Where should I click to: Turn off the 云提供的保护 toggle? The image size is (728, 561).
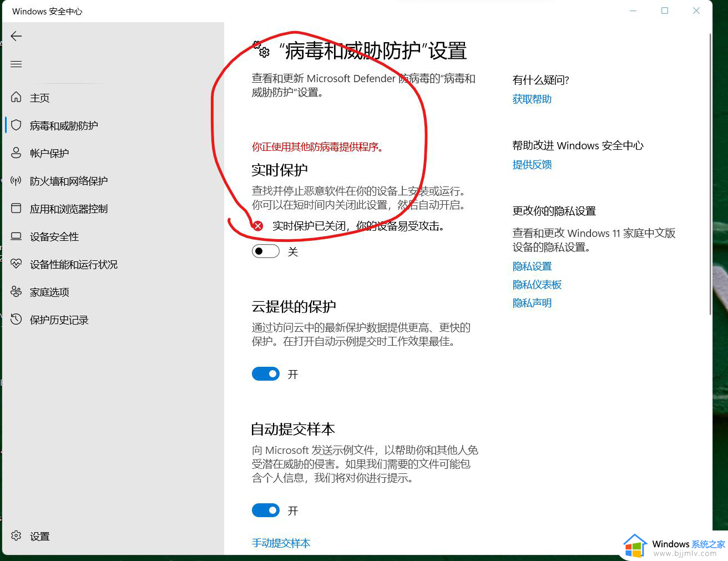[266, 374]
